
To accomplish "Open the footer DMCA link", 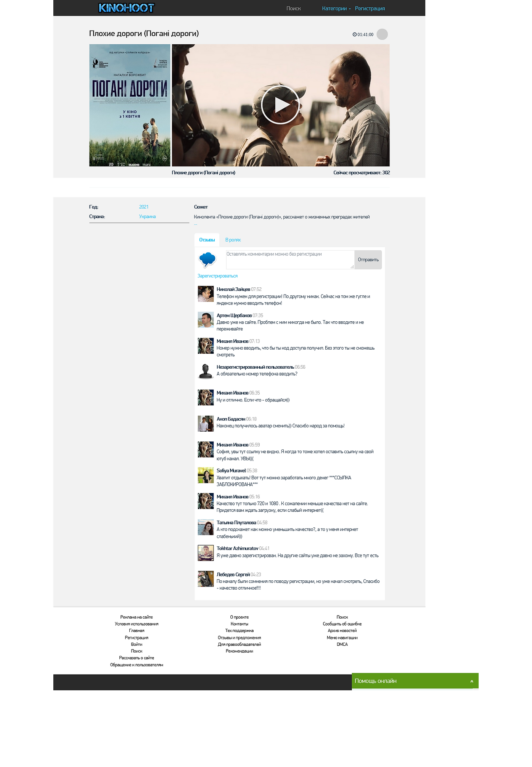I will [x=342, y=644].
